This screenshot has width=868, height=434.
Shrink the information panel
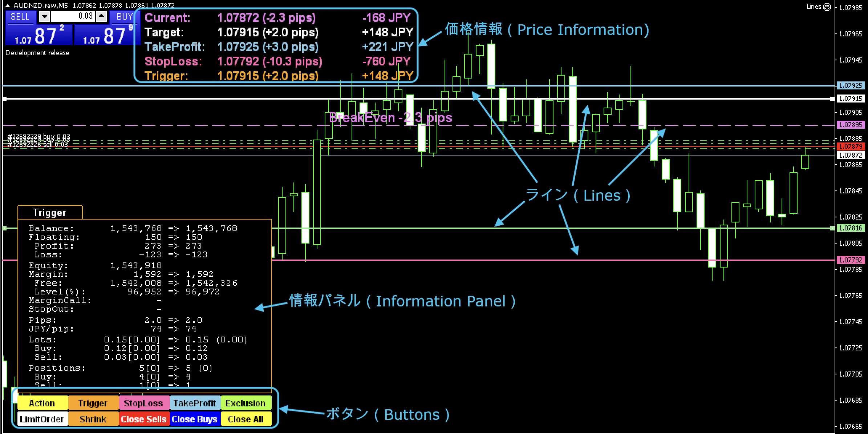click(x=93, y=419)
